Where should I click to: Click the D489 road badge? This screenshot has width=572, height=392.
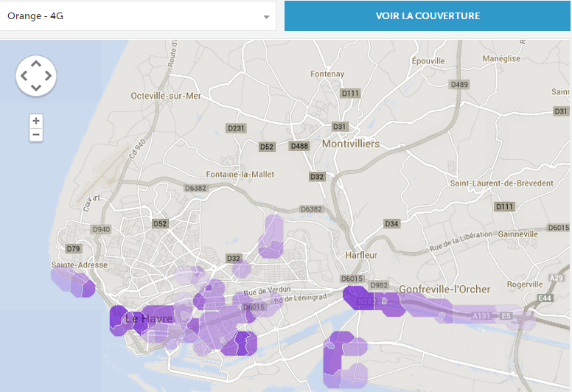(x=459, y=85)
